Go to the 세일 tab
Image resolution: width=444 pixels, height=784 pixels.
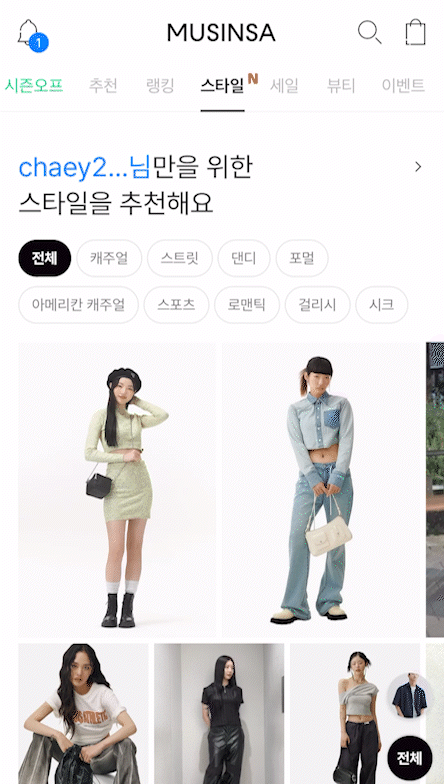coord(284,86)
